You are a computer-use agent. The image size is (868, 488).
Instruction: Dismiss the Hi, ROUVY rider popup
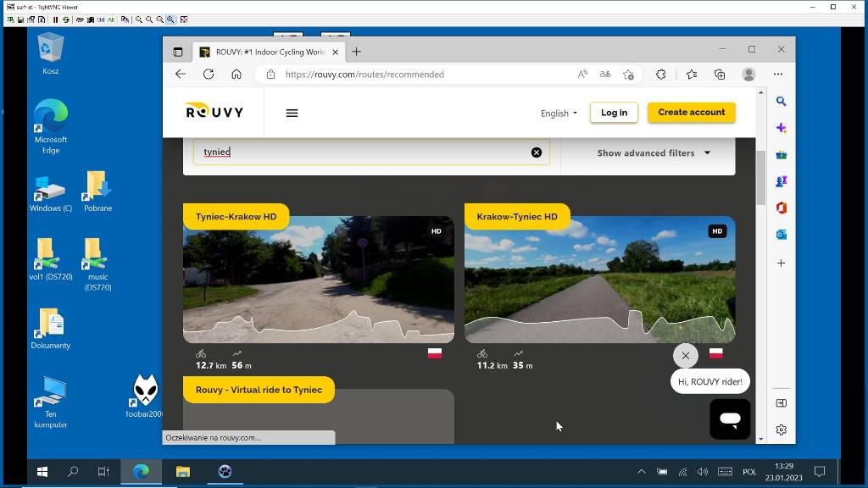click(x=686, y=356)
